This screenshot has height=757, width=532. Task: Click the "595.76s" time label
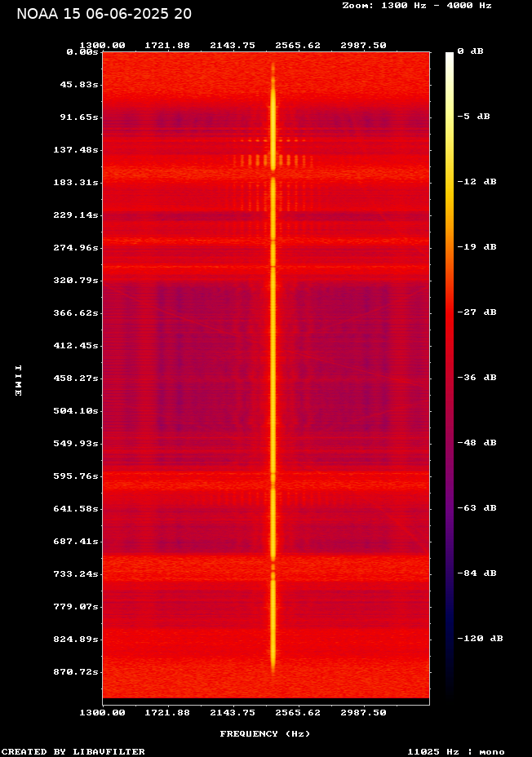76,476
